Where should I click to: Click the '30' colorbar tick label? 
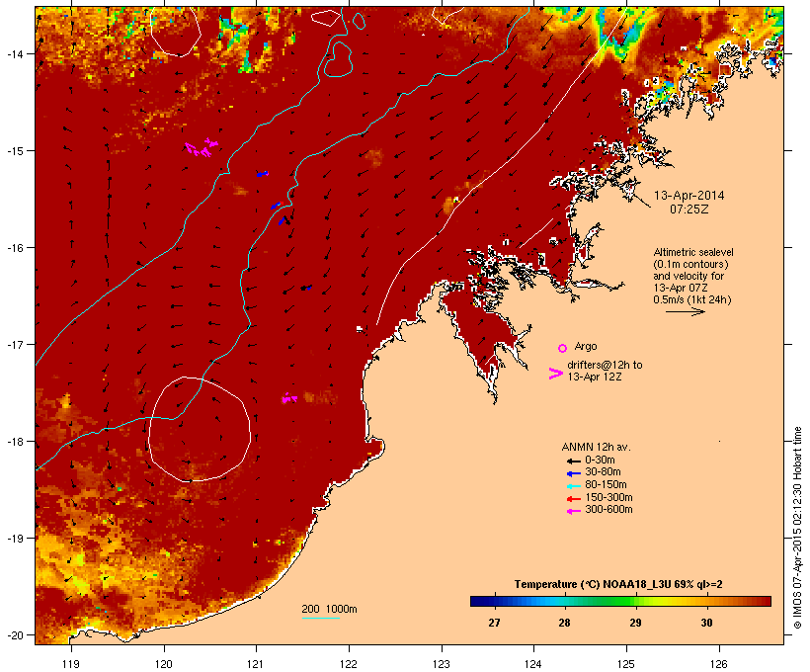[x=706, y=623]
